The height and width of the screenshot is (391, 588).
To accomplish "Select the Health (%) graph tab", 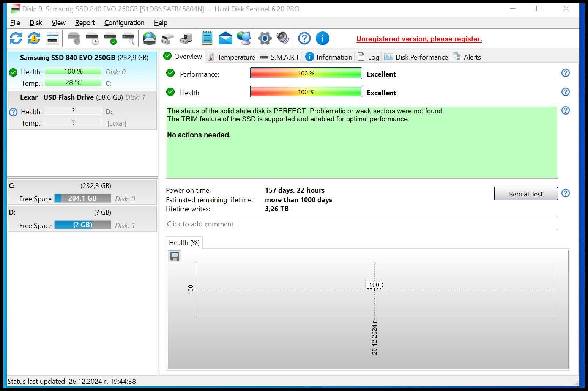I will (184, 243).
